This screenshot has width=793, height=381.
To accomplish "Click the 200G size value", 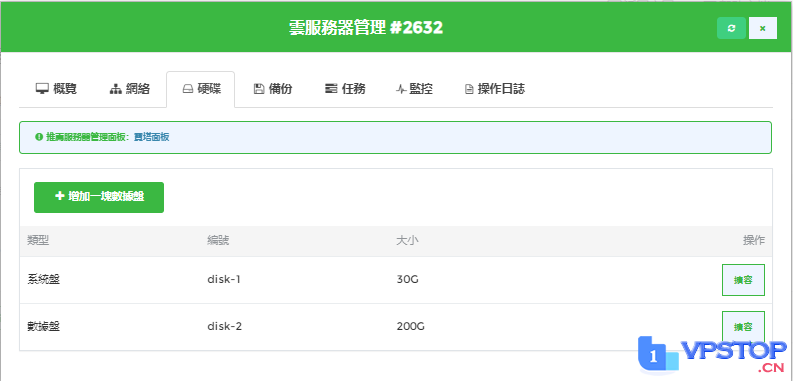I will [411, 326].
